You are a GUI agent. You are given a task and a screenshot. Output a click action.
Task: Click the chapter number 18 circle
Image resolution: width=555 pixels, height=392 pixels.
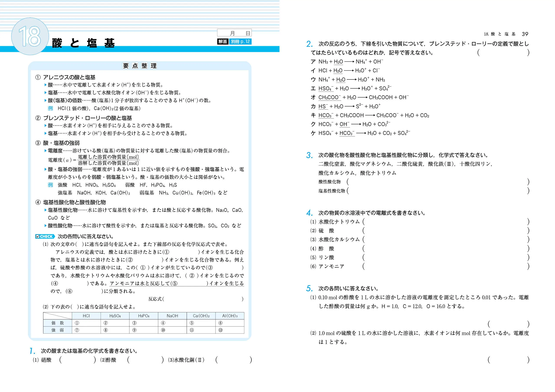30,36
